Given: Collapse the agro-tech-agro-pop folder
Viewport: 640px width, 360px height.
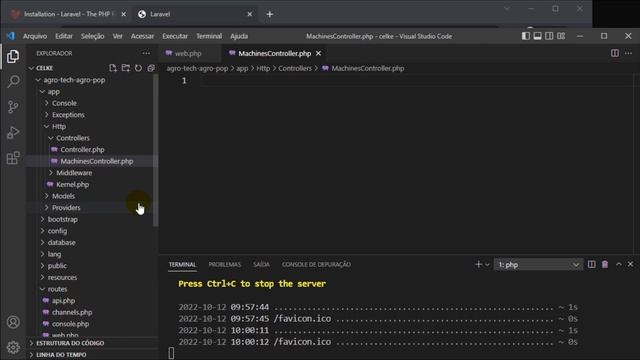Looking at the screenshot, I should tap(38, 80).
